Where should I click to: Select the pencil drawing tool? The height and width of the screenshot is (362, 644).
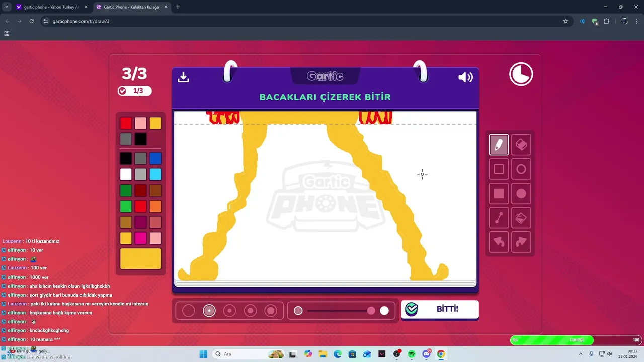pyautogui.click(x=499, y=145)
